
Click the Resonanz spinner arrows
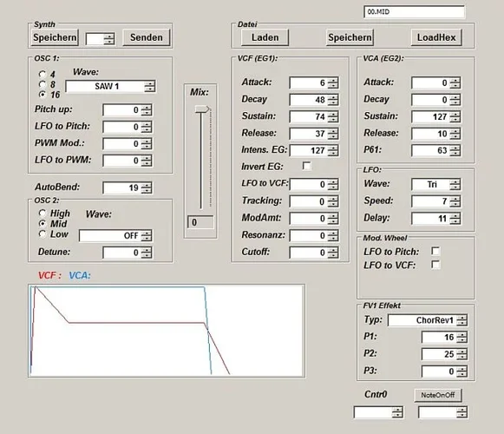click(x=333, y=235)
